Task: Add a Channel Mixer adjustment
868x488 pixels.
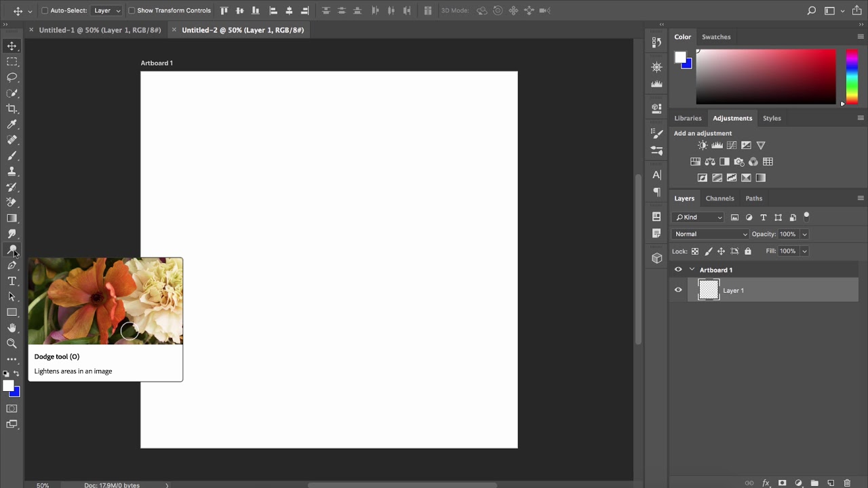Action: tap(753, 161)
